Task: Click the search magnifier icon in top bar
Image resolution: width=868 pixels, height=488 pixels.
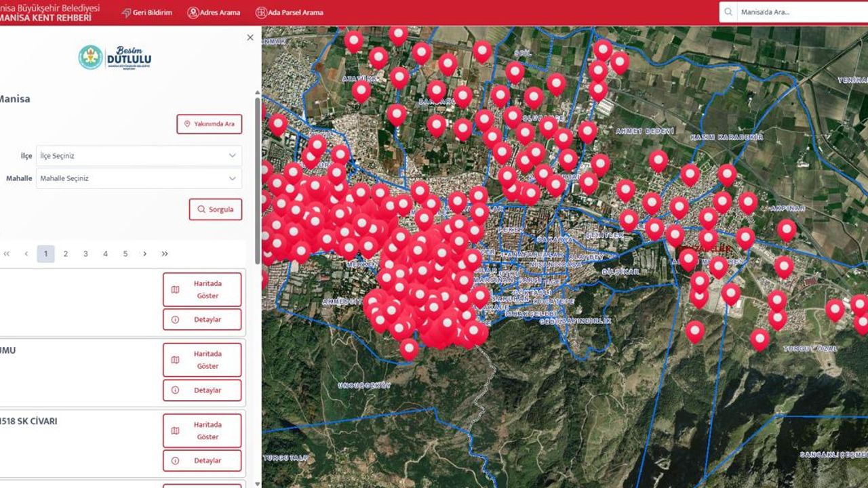Action: click(x=728, y=12)
